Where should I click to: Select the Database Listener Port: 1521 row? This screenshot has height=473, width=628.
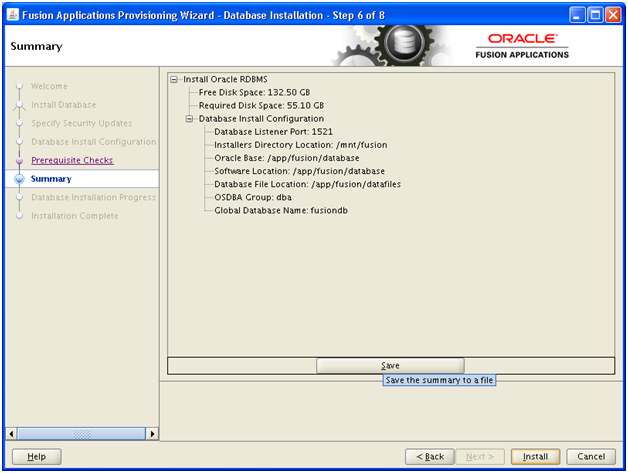pos(274,132)
